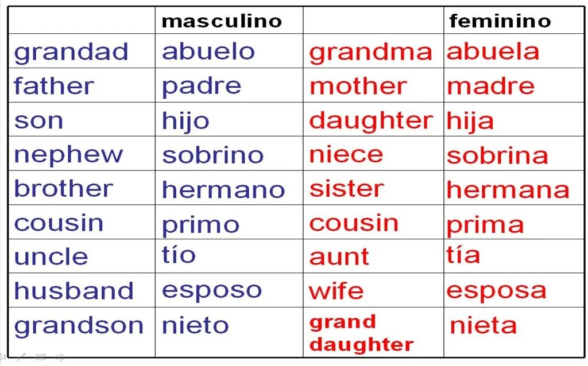Screen dimensions: 588x366
Task: Advance with the next slide arrow
Action: coord(60,356)
